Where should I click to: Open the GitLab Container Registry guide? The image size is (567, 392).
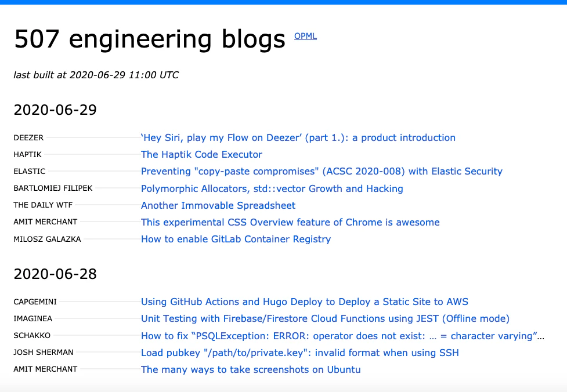tap(236, 239)
